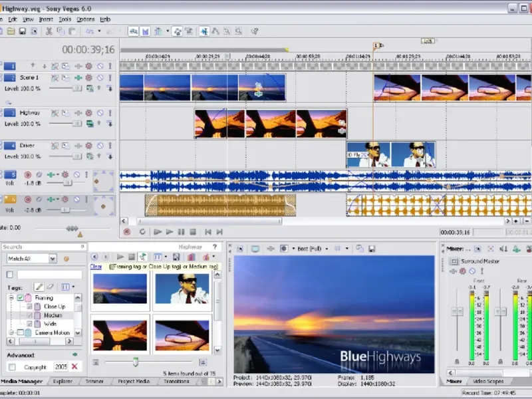The width and height of the screenshot is (532, 399).
Task: Enable the Copyright checkbox
Action: 12,367
